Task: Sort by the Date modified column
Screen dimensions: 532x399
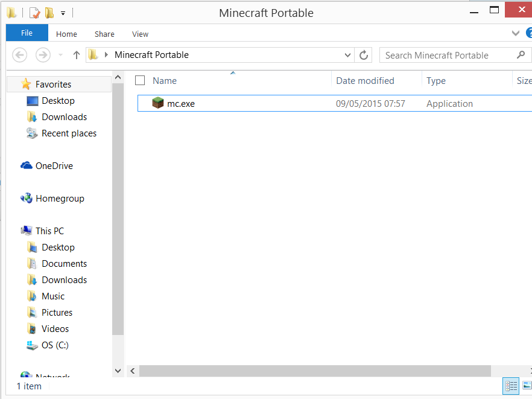Action: pyautogui.click(x=365, y=80)
